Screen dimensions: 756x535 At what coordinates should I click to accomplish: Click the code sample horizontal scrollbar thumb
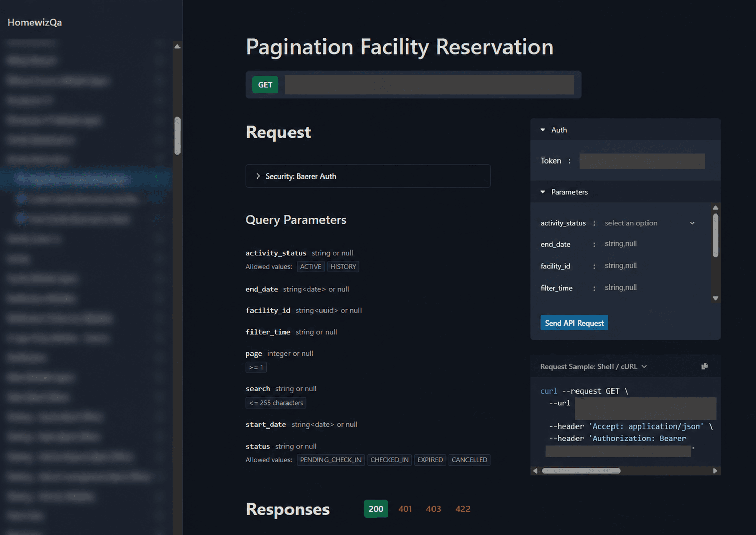click(581, 471)
